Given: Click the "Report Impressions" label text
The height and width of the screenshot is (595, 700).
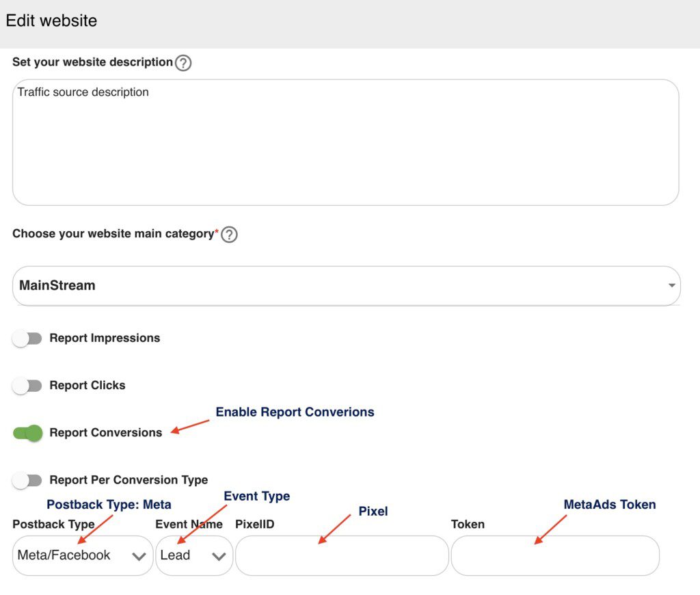Looking at the screenshot, I should tap(105, 338).
